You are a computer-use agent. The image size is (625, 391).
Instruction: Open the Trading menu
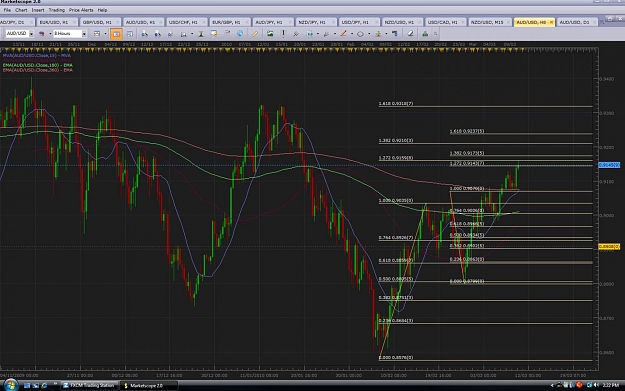(x=57, y=10)
